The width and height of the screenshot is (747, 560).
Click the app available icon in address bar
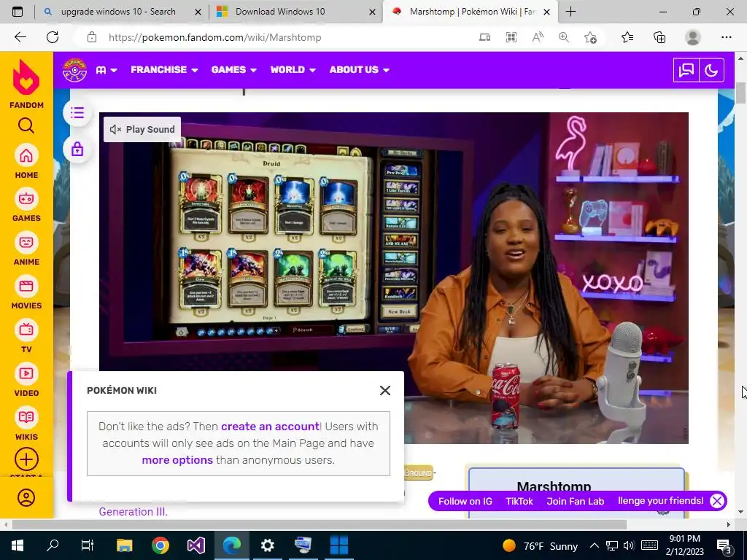coord(484,37)
